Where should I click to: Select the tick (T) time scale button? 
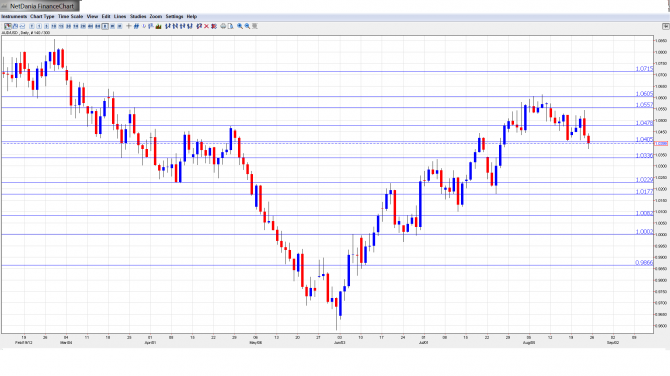click(x=32, y=26)
